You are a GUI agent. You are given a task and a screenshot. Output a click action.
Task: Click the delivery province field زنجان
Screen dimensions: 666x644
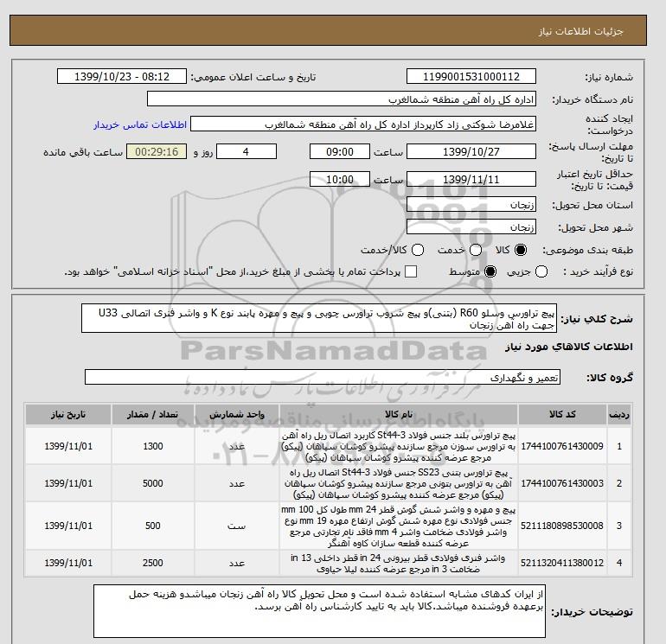(471, 205)
